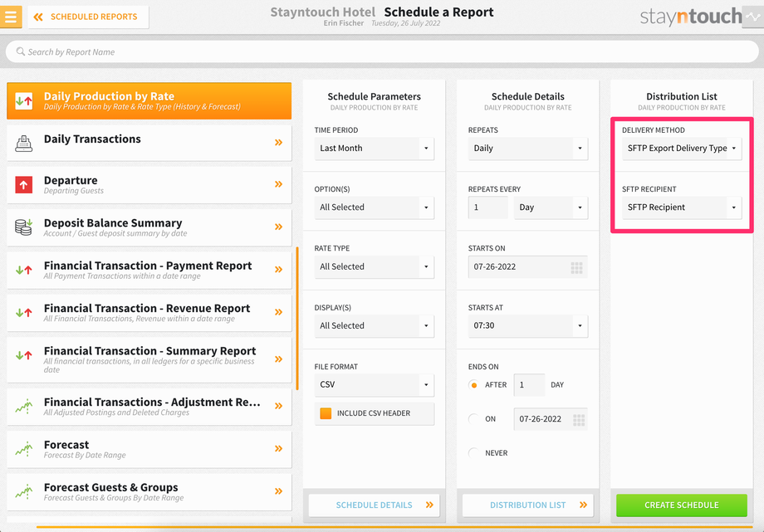Click the red Departure arrow icon
This screenshot has width=764, height=532.
pos(24,184)
